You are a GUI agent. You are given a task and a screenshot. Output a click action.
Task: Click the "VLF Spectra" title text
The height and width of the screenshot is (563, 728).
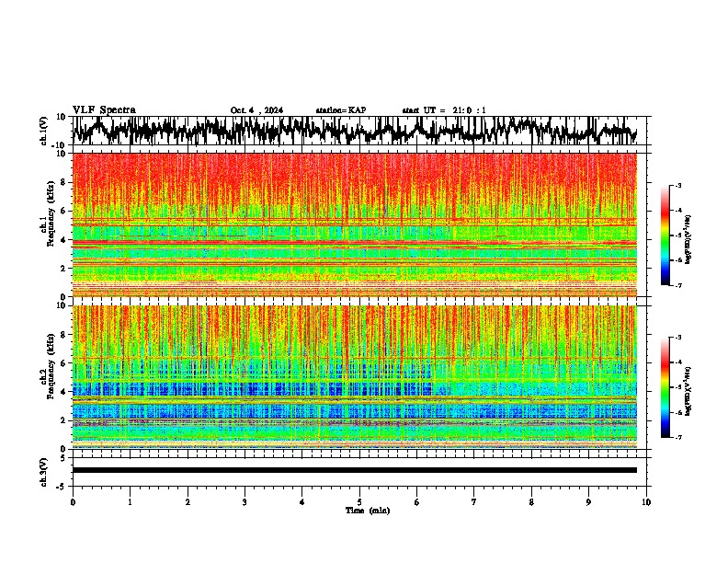point(104,110)
